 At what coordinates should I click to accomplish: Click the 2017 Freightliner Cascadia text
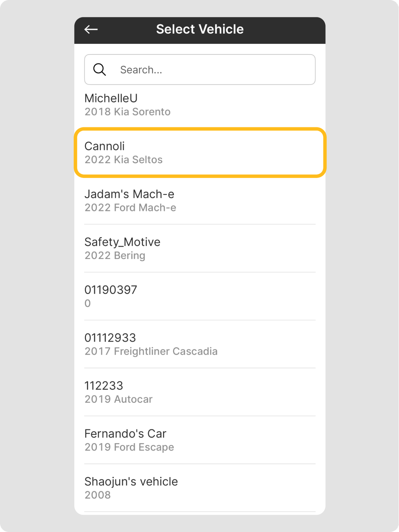151,351
